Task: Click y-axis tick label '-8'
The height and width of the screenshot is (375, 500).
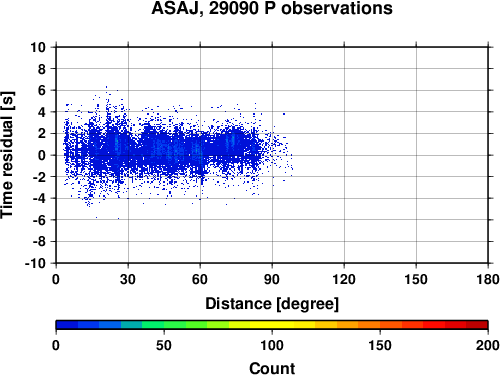Action: coord(39,242)
